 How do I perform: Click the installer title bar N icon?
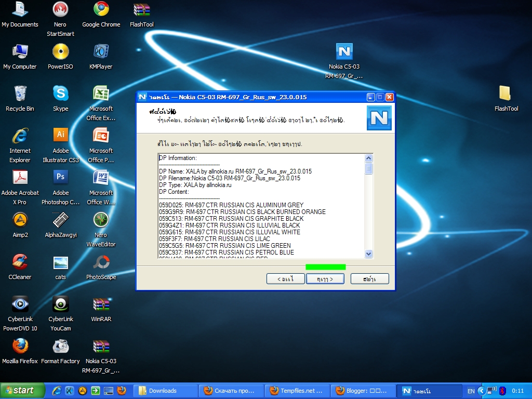pos(142,97)
